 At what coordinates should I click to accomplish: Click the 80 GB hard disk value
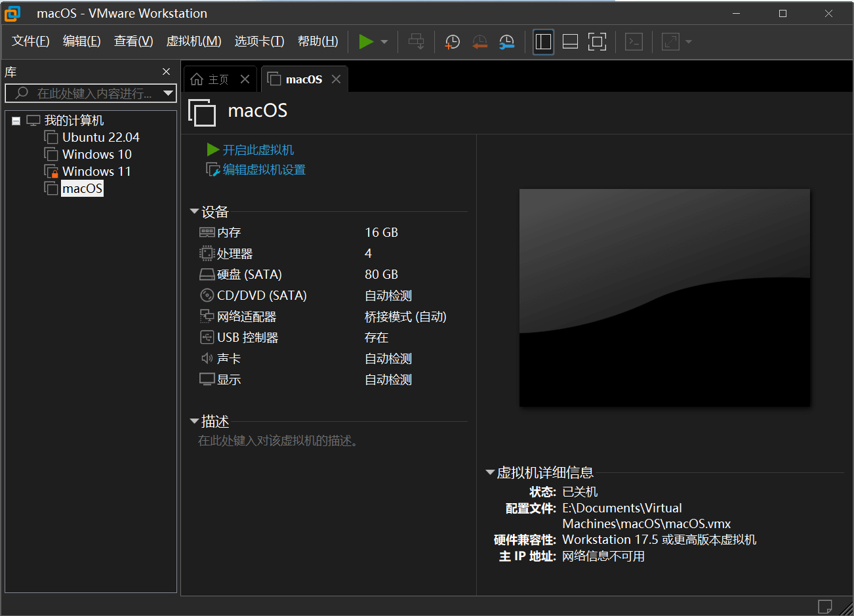(382, 274)
